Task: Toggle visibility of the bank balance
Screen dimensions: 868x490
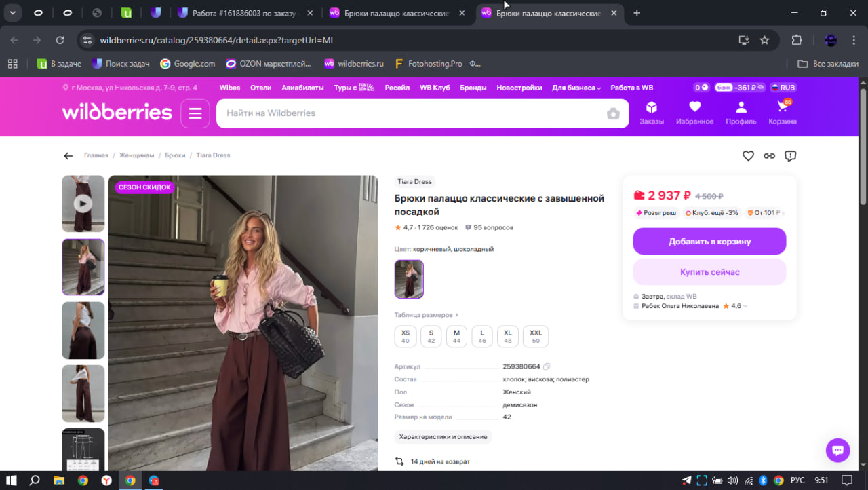Action: point(761,88)
